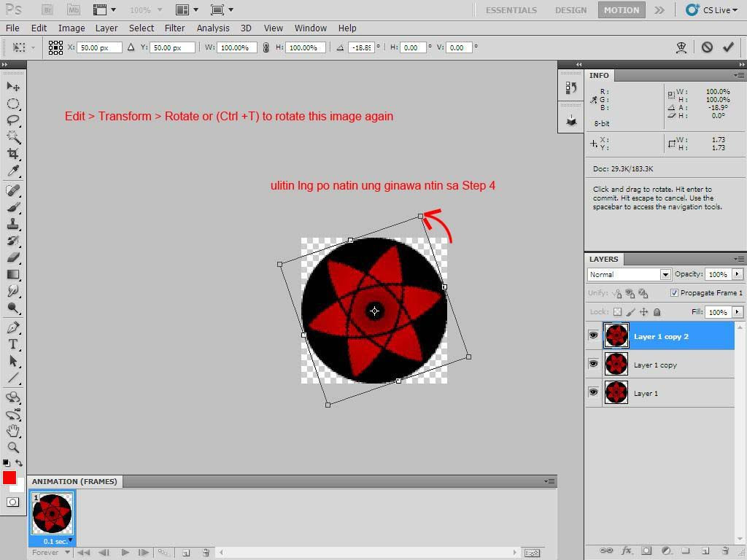This screenshot has width=747, height=560.
Task: Select the Dodge tool
Action: point(13,308)
